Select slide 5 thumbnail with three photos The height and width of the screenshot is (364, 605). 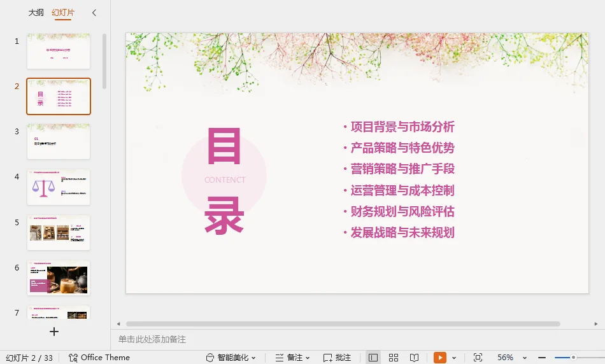59,232
